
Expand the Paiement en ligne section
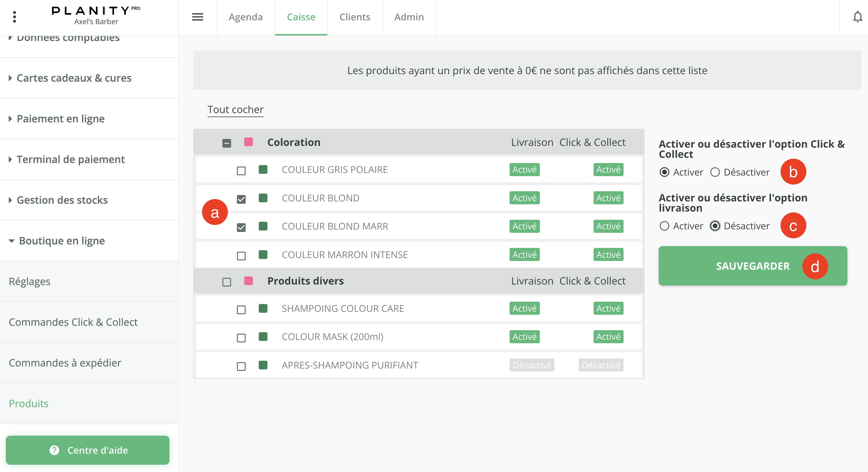coord(61,119)
